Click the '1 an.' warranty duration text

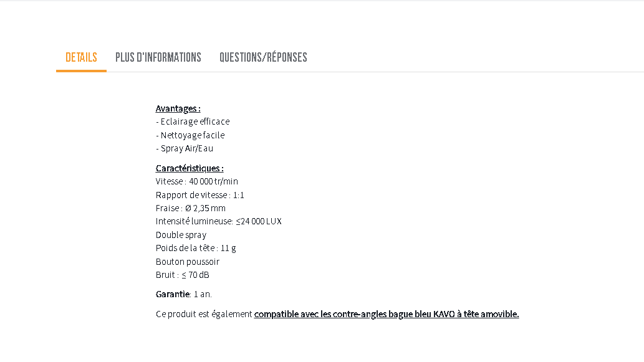point(203,294)
